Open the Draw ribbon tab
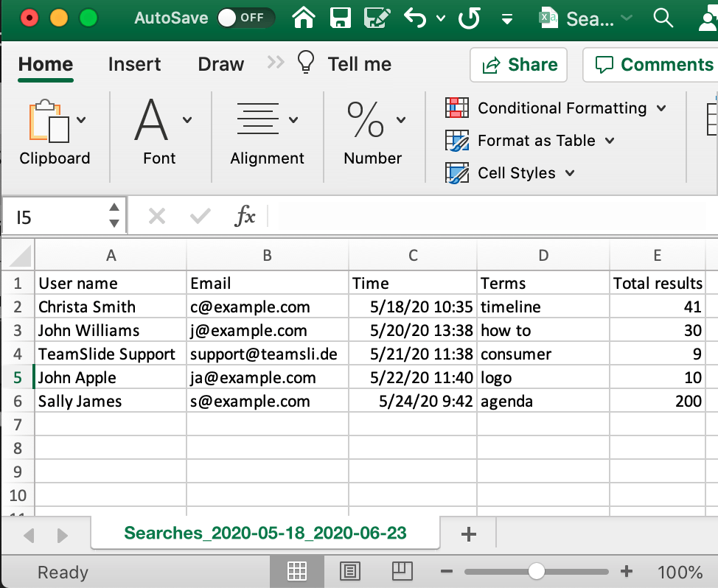718x588 pixels. coord(220,65)
